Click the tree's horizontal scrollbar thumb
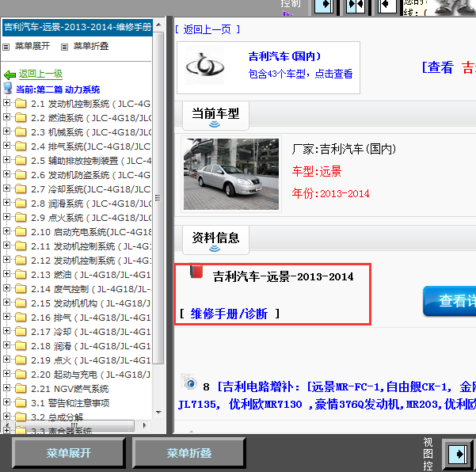The height and width of the screenshot is (472, 476). pyautogui.click(x=74, y=425)
